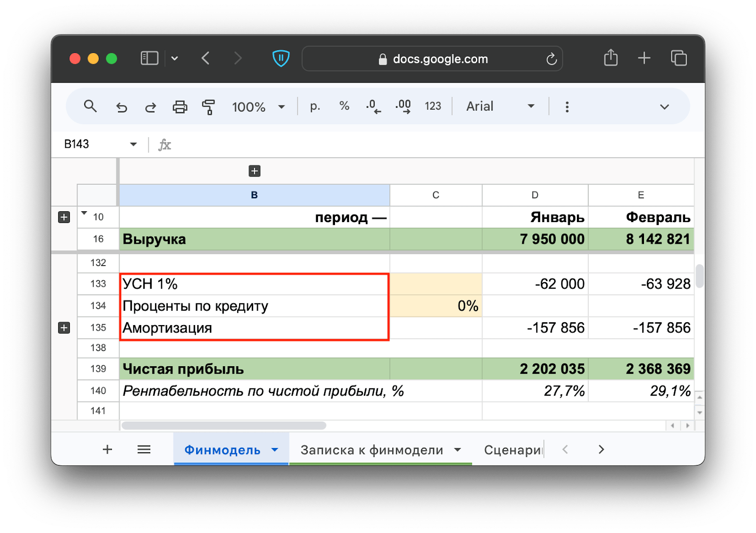The height and width of the screenshot is (533, 756).
Task: Click the horizontal scrollbar thumb
Action: coord(224,426)
